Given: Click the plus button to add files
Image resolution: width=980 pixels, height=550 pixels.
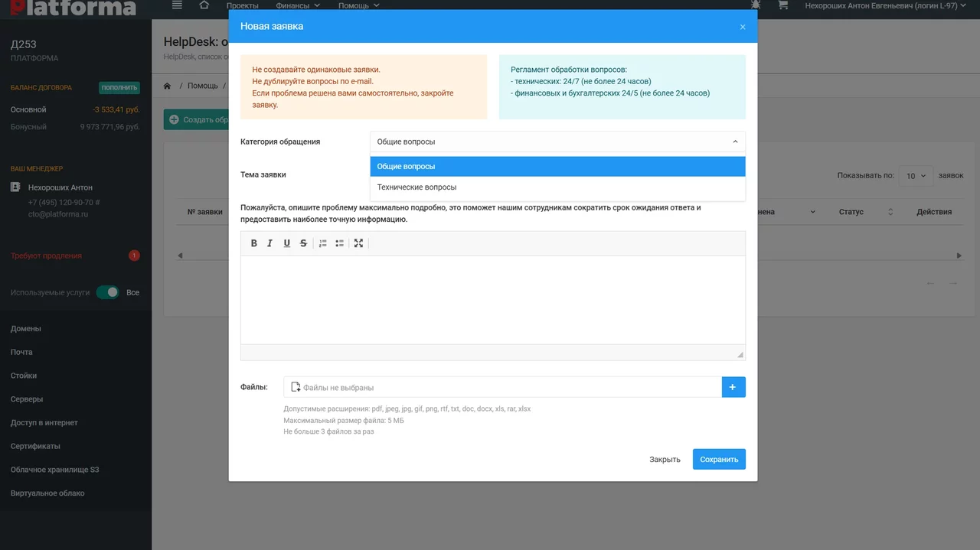Looking at the screenshot, I should point(733,387).
